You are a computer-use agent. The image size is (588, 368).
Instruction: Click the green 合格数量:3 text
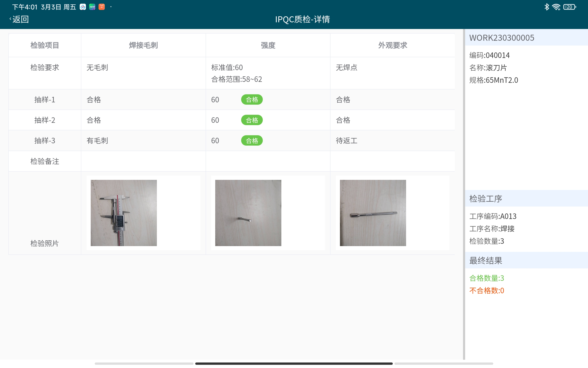[x=487, y=278]
